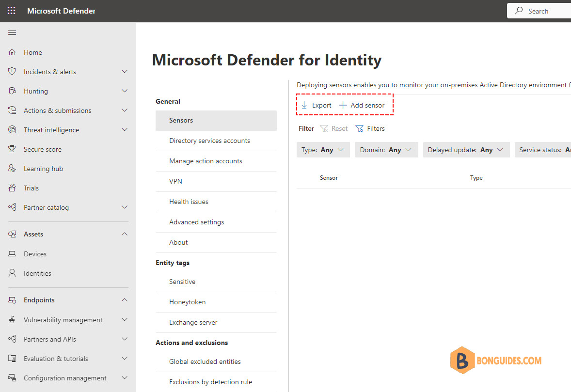571x392 pixels.
Task: Click the Endpoints section icon
Action: [x=12, y=300]
